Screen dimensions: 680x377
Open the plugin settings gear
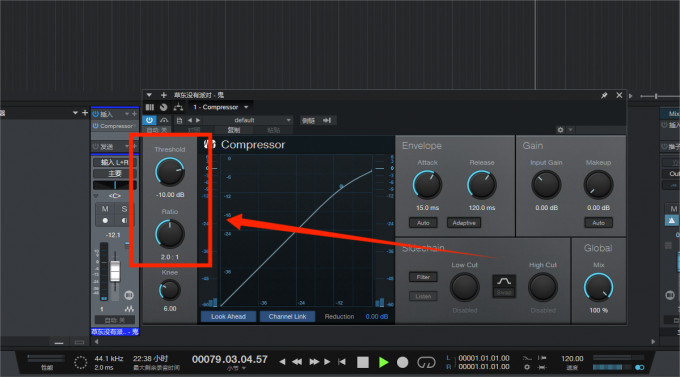coord(560,130)
